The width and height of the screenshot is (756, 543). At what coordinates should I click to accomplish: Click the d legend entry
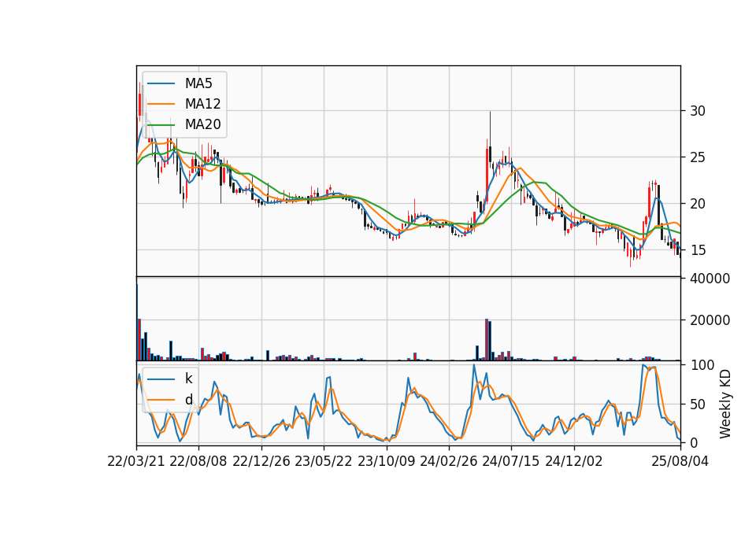click(x=170, y=400)
